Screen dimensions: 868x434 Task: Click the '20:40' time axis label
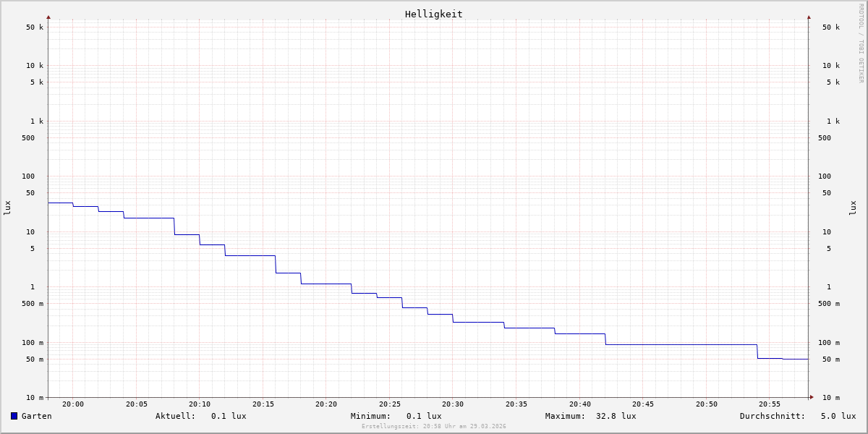pos(580,404)
